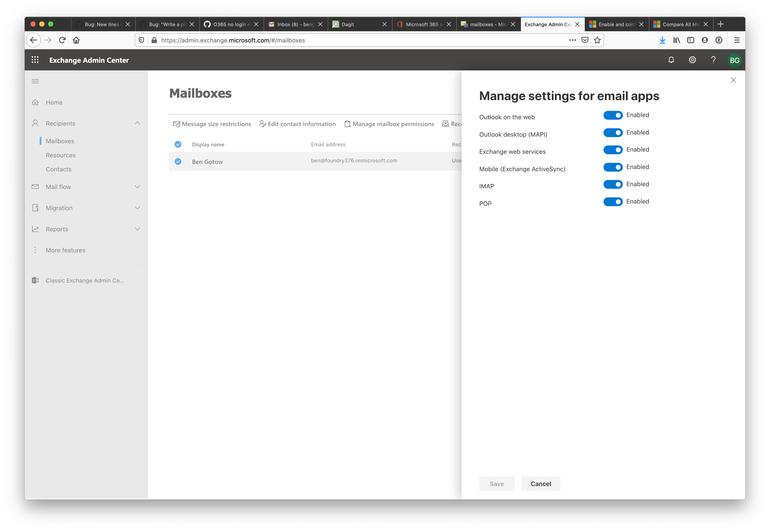Click the notifications bell icon

pyautogui.click(x=671, y=60)
